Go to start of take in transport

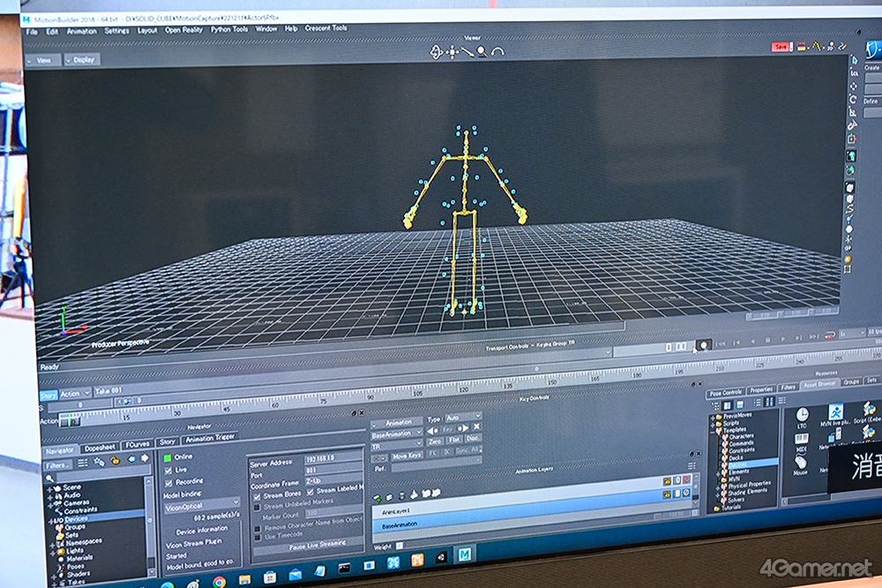(721, 343)
